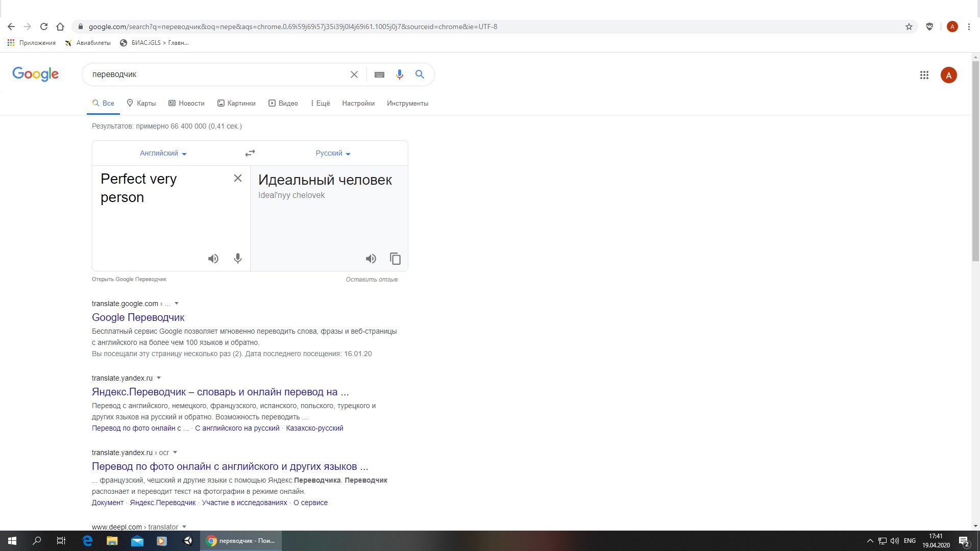Start voice search with microphone icon

pyautogui.click(x=400, y=74)
